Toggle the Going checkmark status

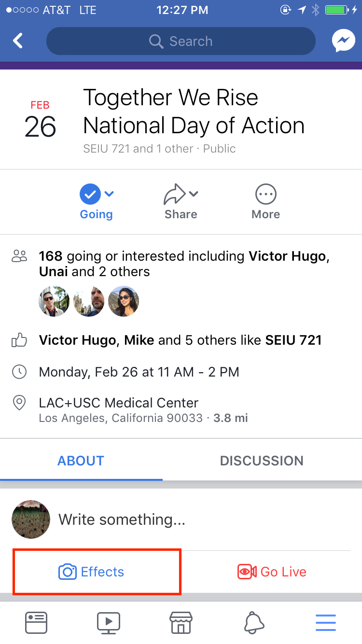[90, 195]
